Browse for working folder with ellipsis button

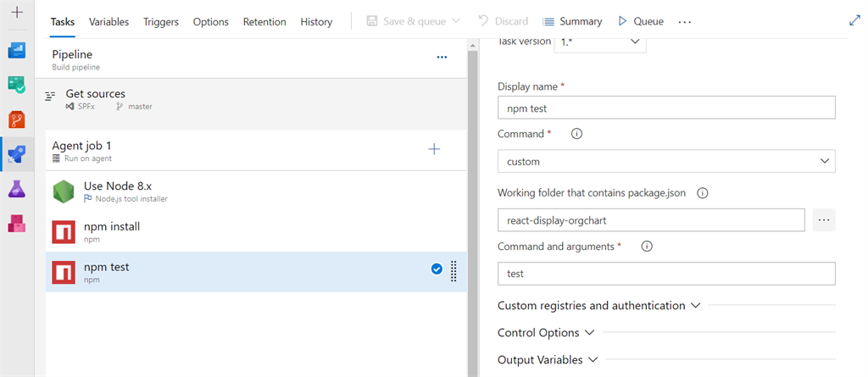coord(824,220)
